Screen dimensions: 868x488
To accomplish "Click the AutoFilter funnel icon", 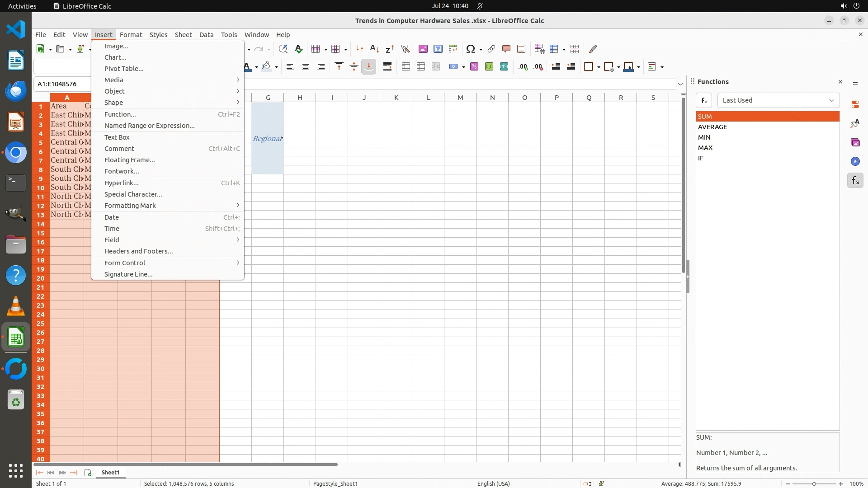I will (x=405, y=49).
